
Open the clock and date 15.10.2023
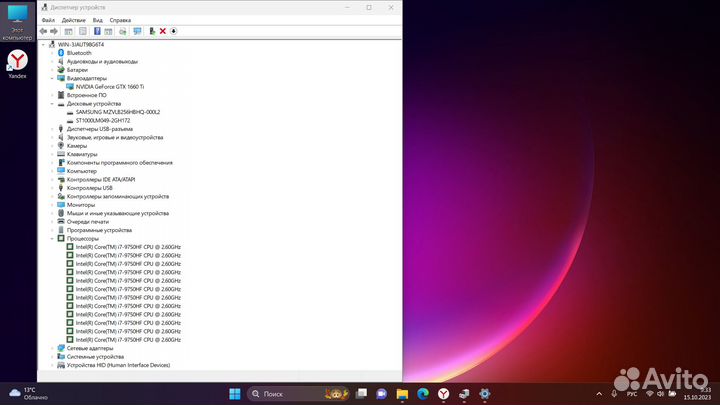pyautogui.click(x=697, y=394)
